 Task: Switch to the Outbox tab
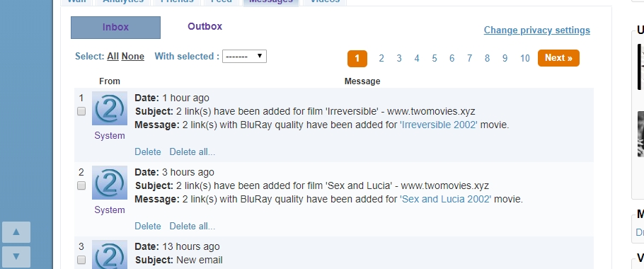click(205, 26)
